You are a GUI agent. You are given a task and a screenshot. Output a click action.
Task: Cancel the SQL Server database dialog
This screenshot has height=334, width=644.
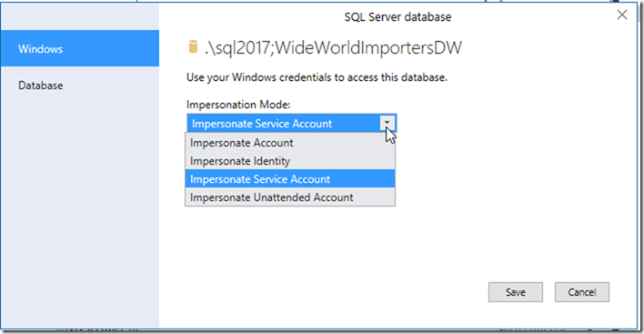pyautogui.click(x=582, y=292)
